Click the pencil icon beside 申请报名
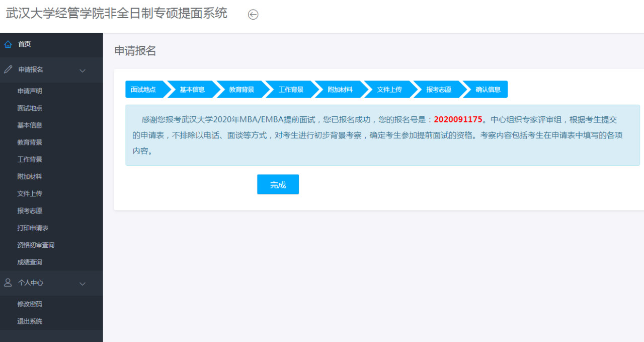 [8, 70]
